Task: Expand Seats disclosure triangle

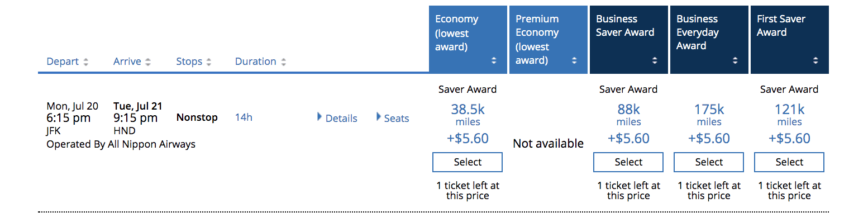Action: point(379,117)
